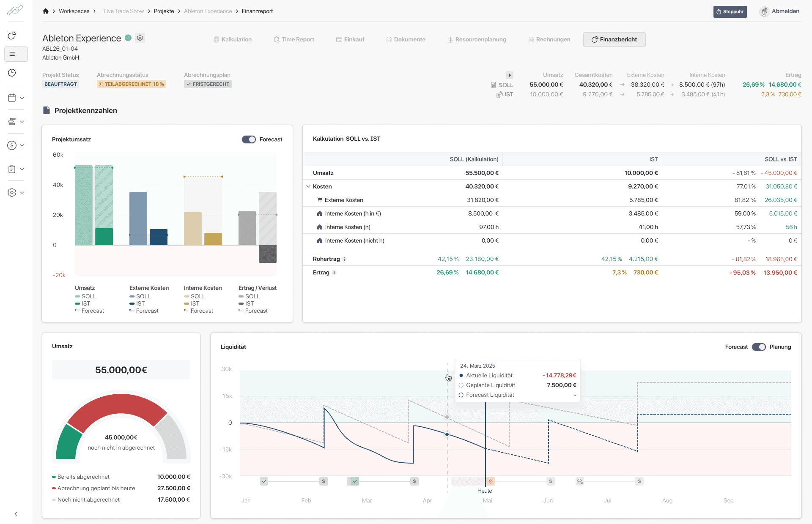This screenshot has width=812, height=524.
Task: Open the clipboard sidebar icon
Action: click(12, 169)
